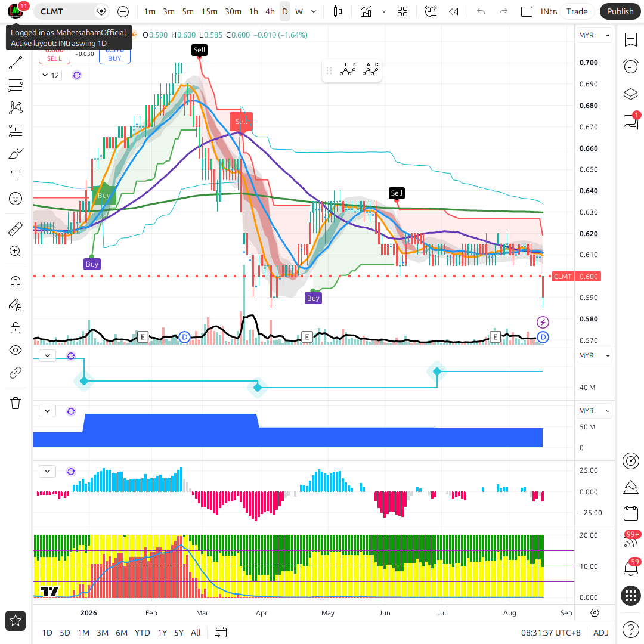Select the 1m timeframe
The width and height of the screenshot is (644, 644).
click(x=150, y=11)
